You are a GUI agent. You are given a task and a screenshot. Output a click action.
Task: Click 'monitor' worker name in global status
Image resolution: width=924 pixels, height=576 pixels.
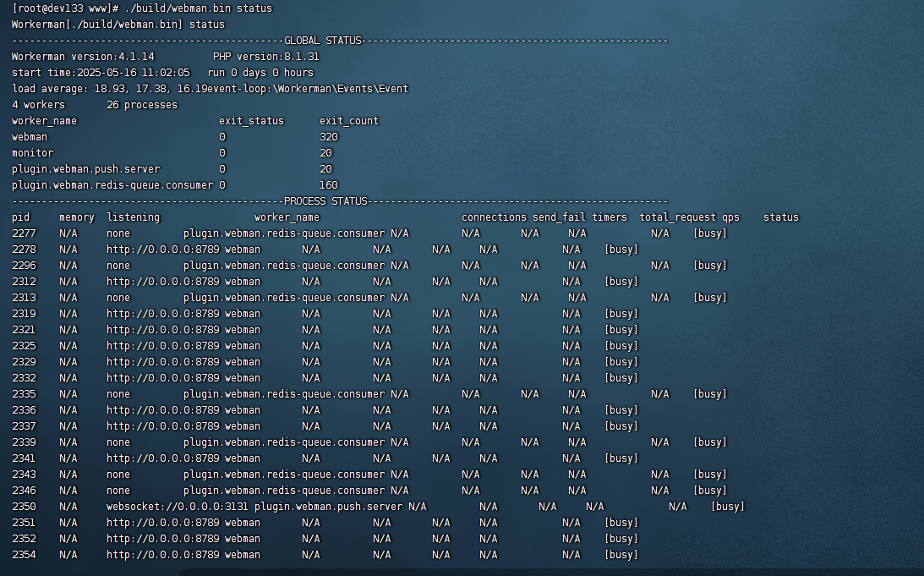coord(32,153)
